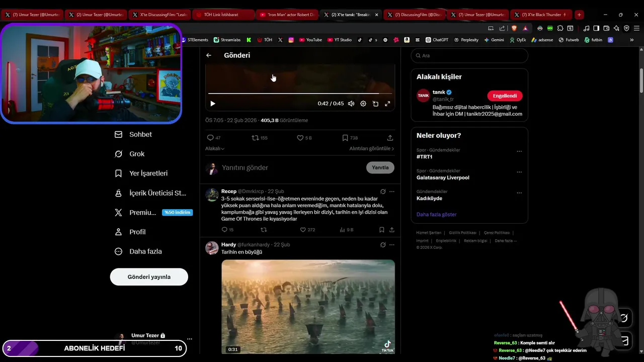The width and height of the screenshot is (644, 362).
Task: View analytics of Recep's comment 9 B
Action: tap(347, 230)
